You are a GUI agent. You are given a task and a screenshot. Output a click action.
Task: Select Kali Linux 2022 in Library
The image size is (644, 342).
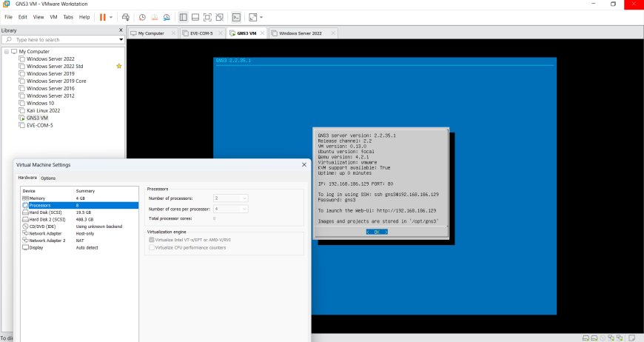[43, 111]
